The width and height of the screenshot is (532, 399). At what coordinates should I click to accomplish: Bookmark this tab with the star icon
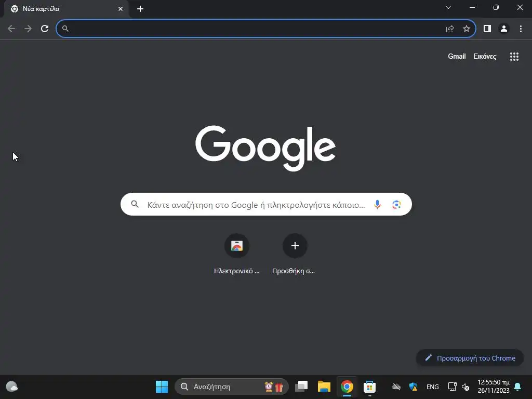(x=467, y=29)
